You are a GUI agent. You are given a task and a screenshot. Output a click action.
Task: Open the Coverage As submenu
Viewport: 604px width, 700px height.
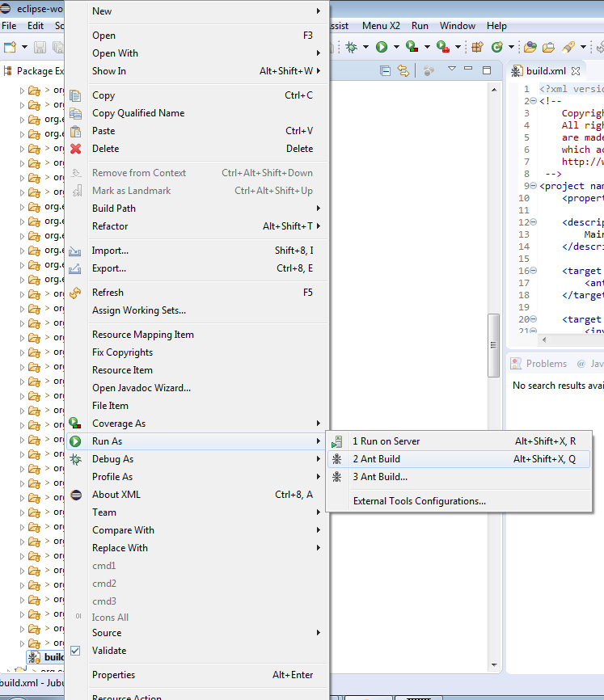point(196,424)
